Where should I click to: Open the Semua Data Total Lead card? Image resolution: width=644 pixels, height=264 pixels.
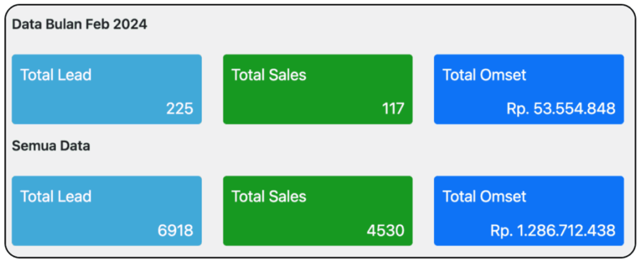point(107,211)
